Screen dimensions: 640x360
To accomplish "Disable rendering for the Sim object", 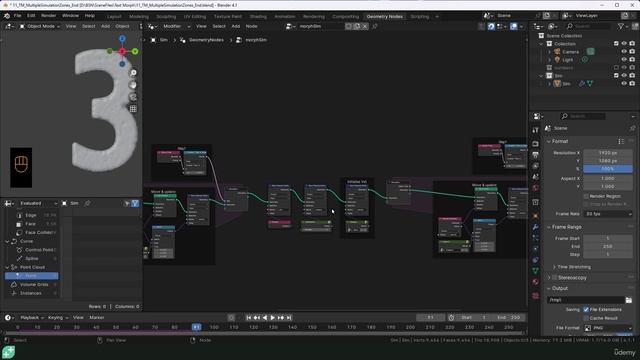I will (632, 84).
